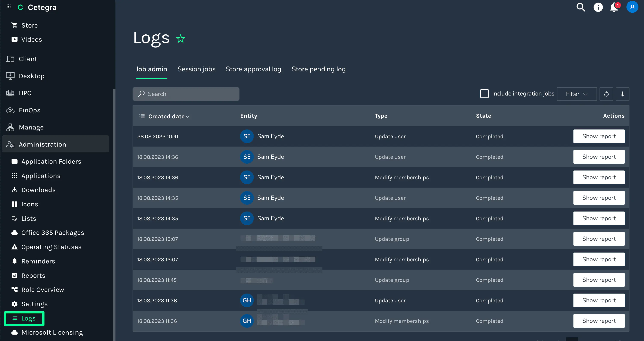The width and height of the screenshot is (644, 341).
Task: Click the download arrow icon button
Action: pos(622,94)
